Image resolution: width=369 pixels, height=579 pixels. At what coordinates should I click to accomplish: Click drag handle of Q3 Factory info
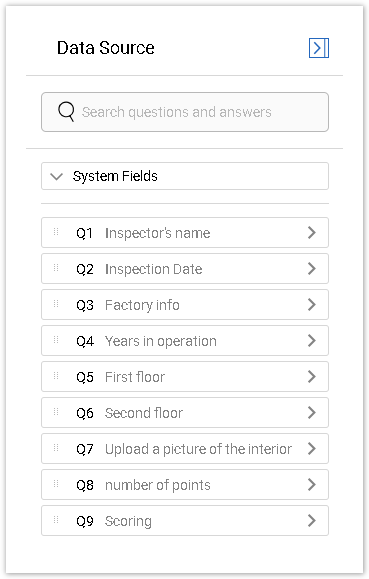pos(56,304)
